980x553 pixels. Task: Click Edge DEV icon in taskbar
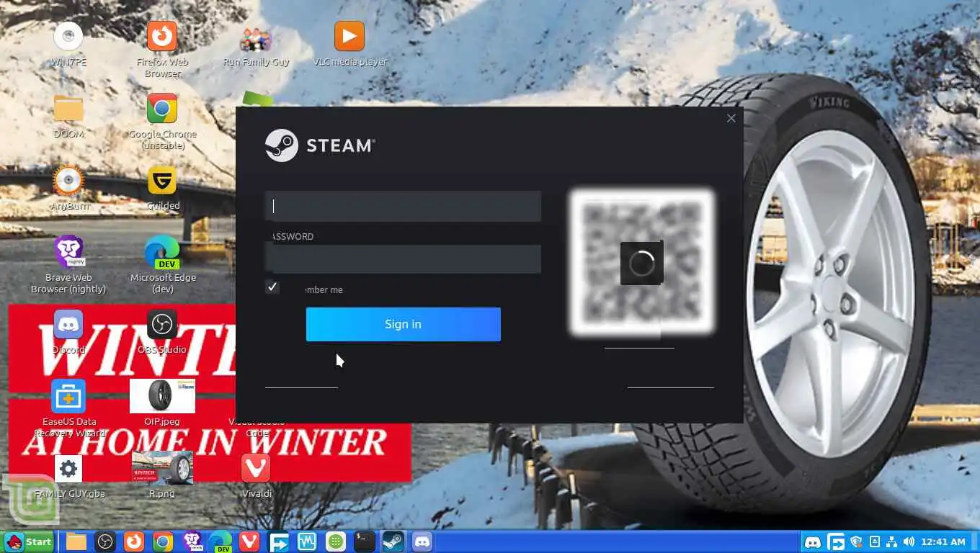pyautogui.click(x=220, y=541)
